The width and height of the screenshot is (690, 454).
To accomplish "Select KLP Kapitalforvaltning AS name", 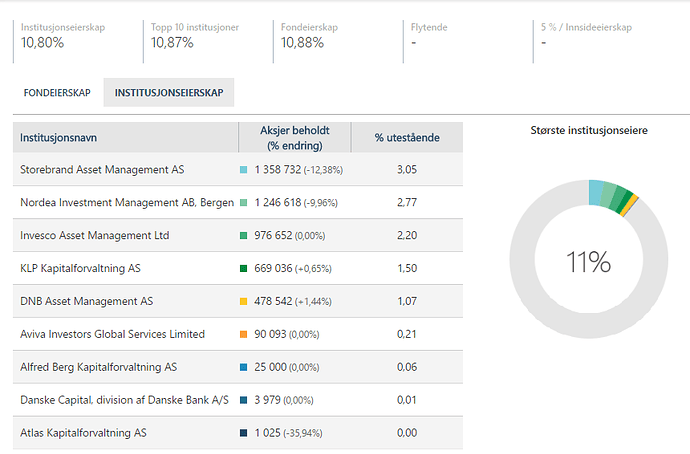I will pyautogui.click(x=80, y=268).
